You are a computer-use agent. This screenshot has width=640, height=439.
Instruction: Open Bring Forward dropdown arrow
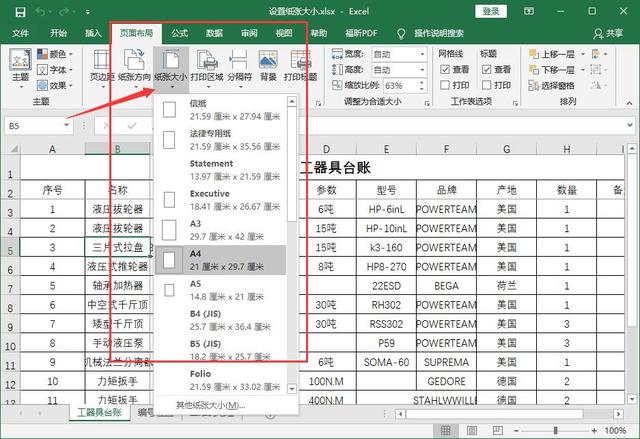pyautogui.click(x=583, y=54)
